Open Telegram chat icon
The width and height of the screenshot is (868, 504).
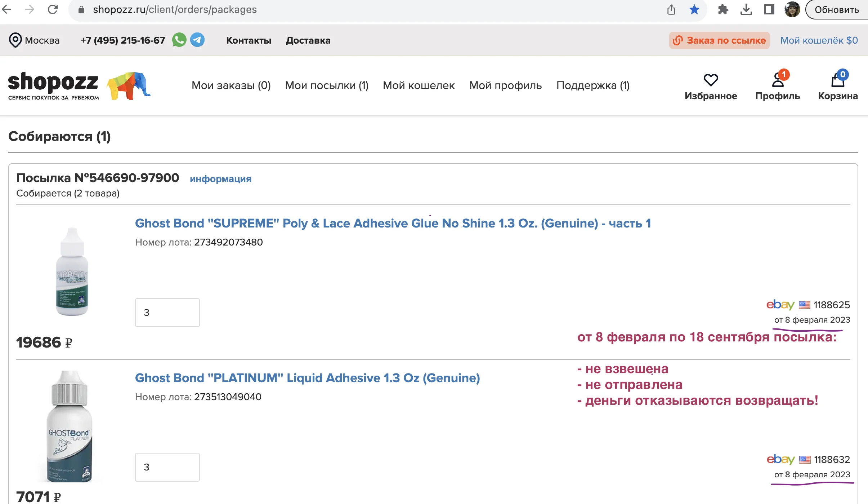click(197, 40)
